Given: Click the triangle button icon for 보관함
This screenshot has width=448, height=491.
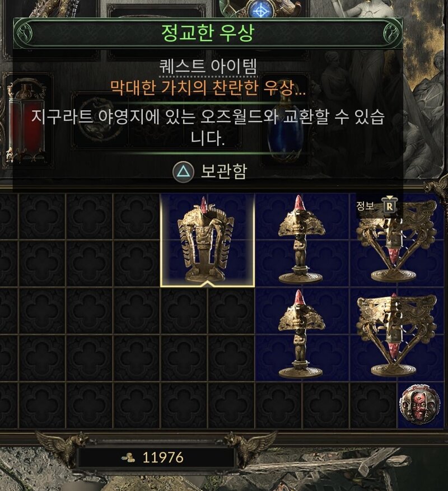Looking at the screenshot, I should coord(184,171).
